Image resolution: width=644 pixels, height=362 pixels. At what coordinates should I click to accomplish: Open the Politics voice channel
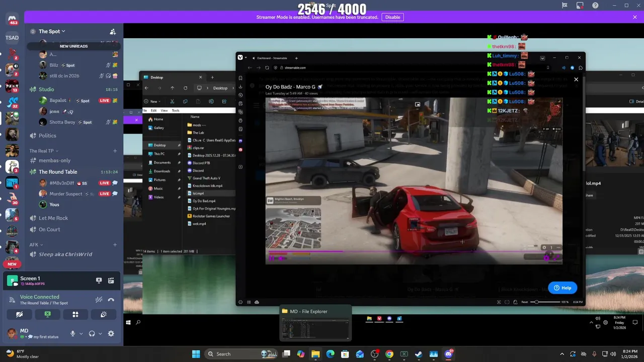73,136
